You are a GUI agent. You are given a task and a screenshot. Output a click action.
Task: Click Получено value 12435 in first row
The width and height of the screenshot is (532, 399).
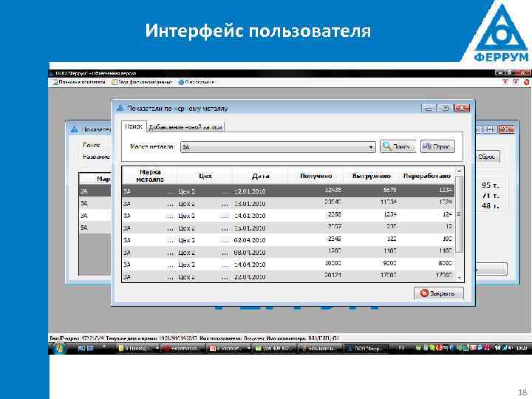[332, 190]
